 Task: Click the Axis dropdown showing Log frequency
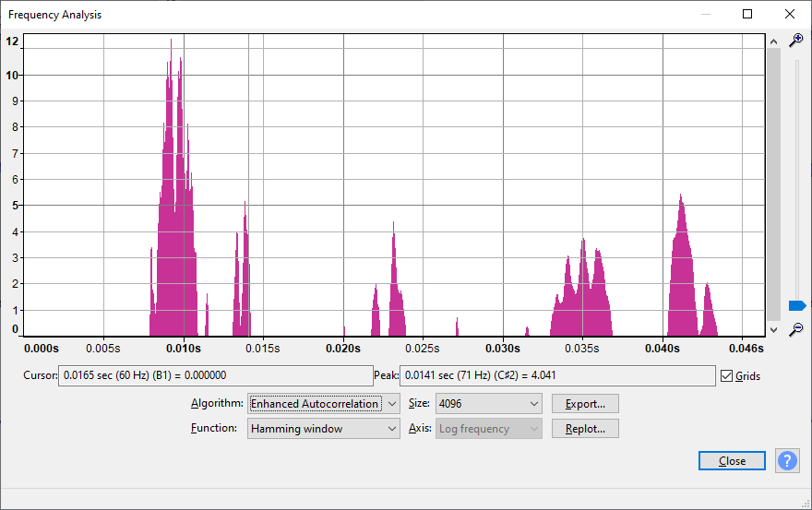click(x=488, y=429)
